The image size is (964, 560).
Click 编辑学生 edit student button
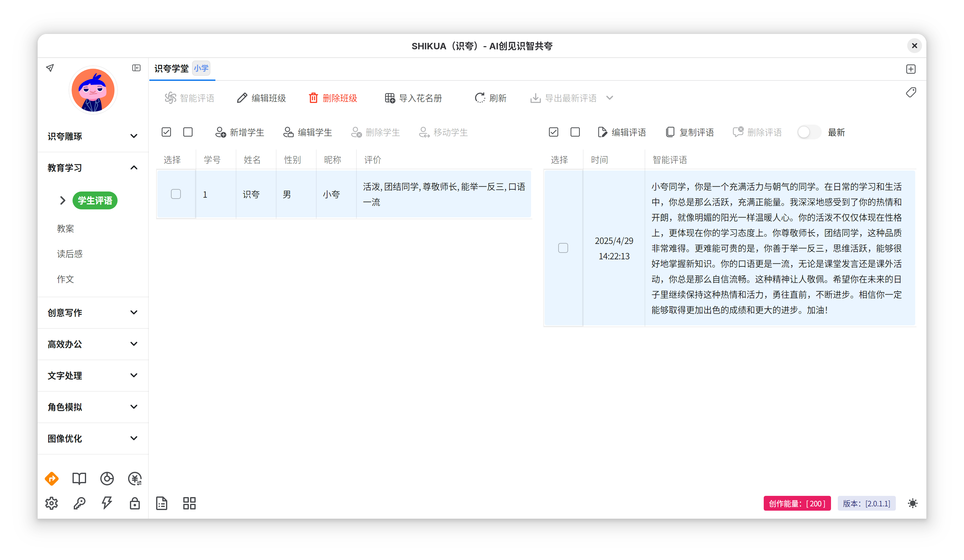click(308, 132)
